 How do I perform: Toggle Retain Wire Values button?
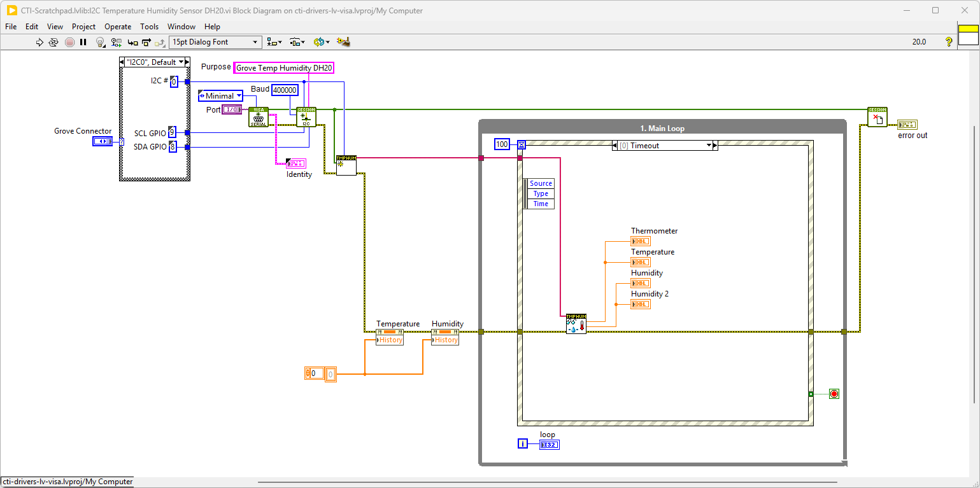point(116,42)
